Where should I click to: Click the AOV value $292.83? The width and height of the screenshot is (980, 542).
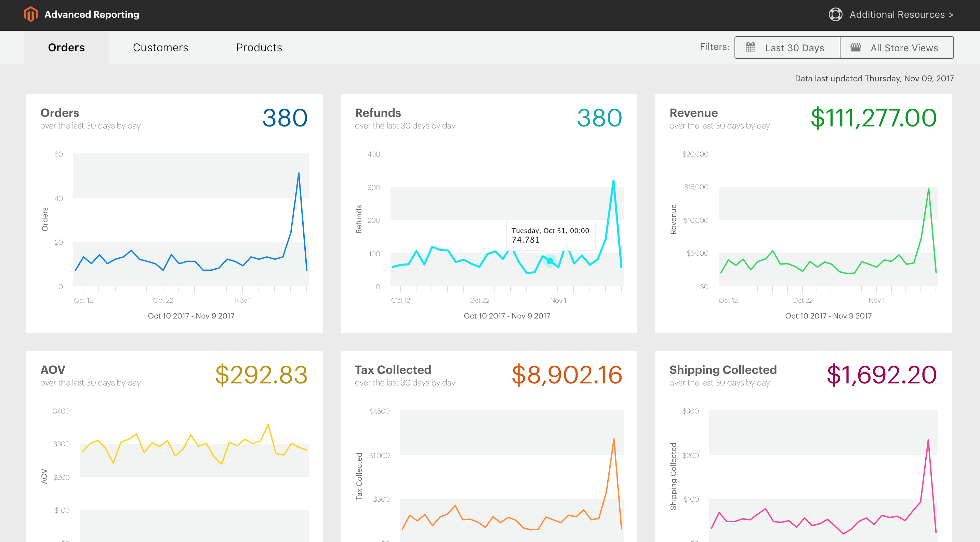(x=261, y=375)
